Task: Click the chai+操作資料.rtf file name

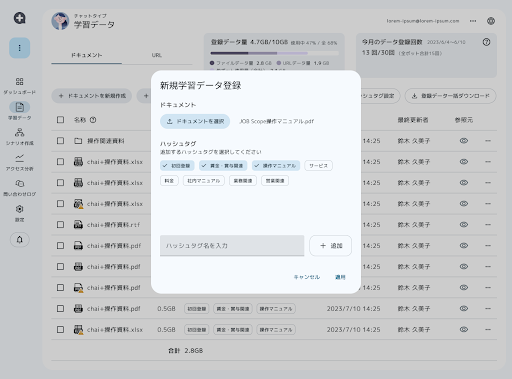Action: click(x=113, y=225)
